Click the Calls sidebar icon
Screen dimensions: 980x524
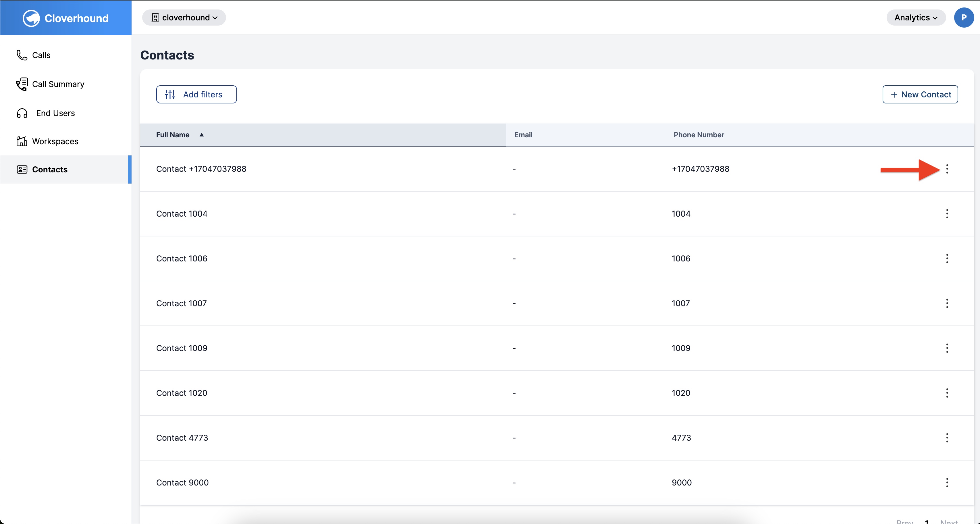click(x=22, y=55)
